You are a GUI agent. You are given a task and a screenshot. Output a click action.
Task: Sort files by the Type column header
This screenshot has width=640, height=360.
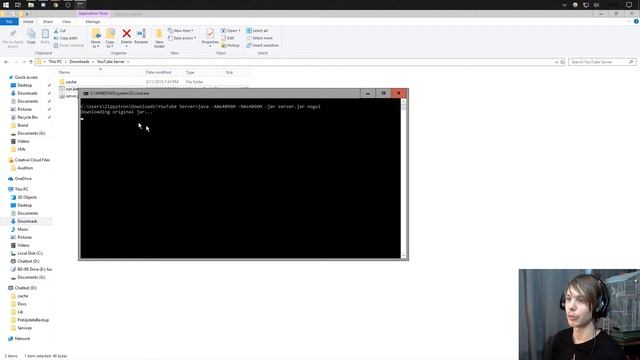coord(203,72)
